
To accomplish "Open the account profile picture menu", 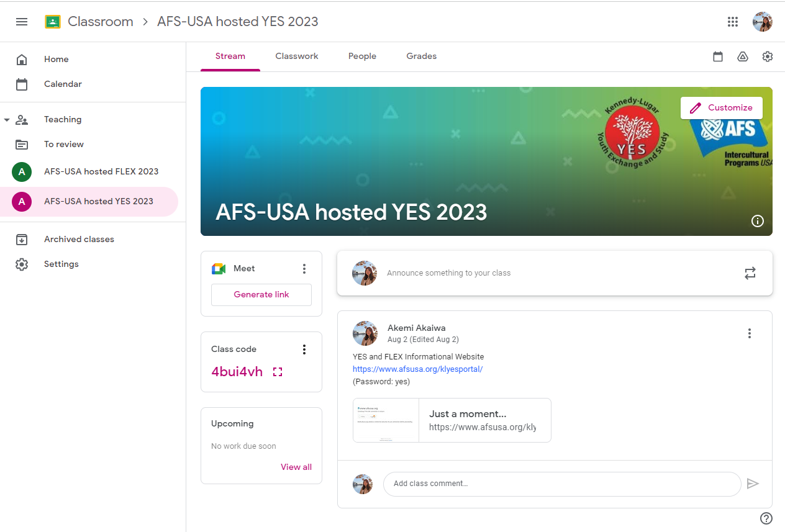I will 763,22.
